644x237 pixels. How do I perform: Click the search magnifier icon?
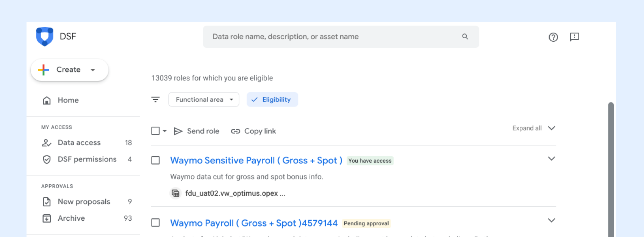click(x=465, y=36)
